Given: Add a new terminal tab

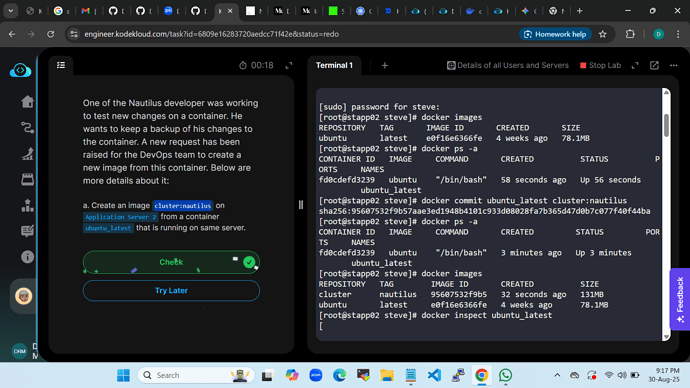Looking at the screenshot, I should click(385, 65).
